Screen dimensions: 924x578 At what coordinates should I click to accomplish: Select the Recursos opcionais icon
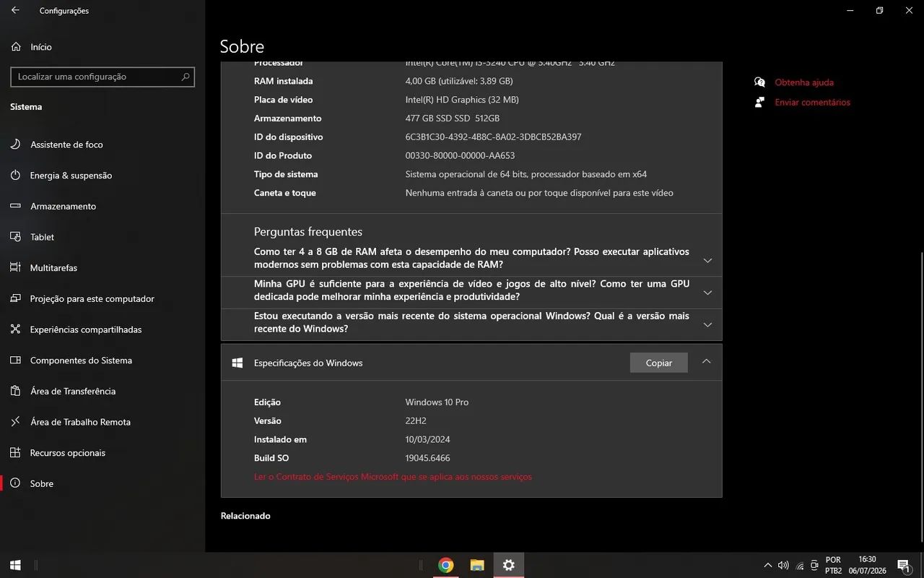(x=16, y=453)
